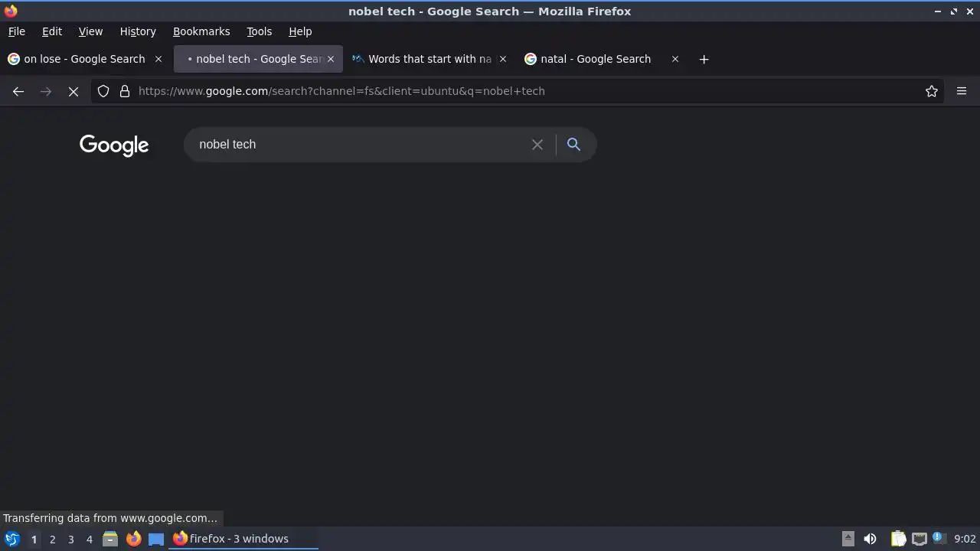
Task: Switch to workspace 1
Action: pos(34,540)
